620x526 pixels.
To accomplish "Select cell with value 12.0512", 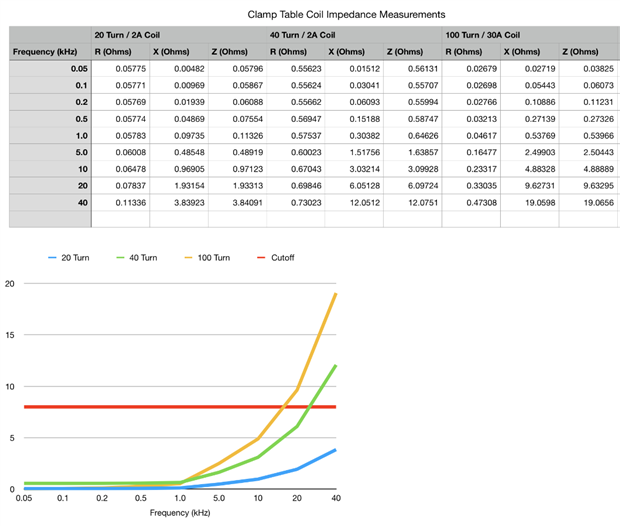I will click(354, 202).
